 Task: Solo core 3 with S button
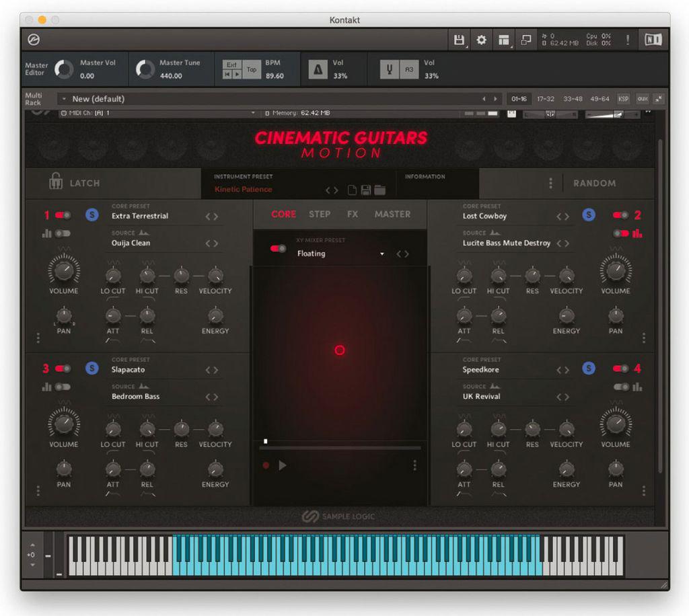coord(92,368)
